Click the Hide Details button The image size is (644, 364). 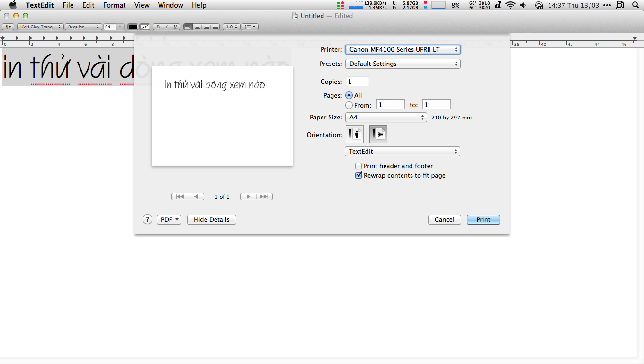pos(212,219)
